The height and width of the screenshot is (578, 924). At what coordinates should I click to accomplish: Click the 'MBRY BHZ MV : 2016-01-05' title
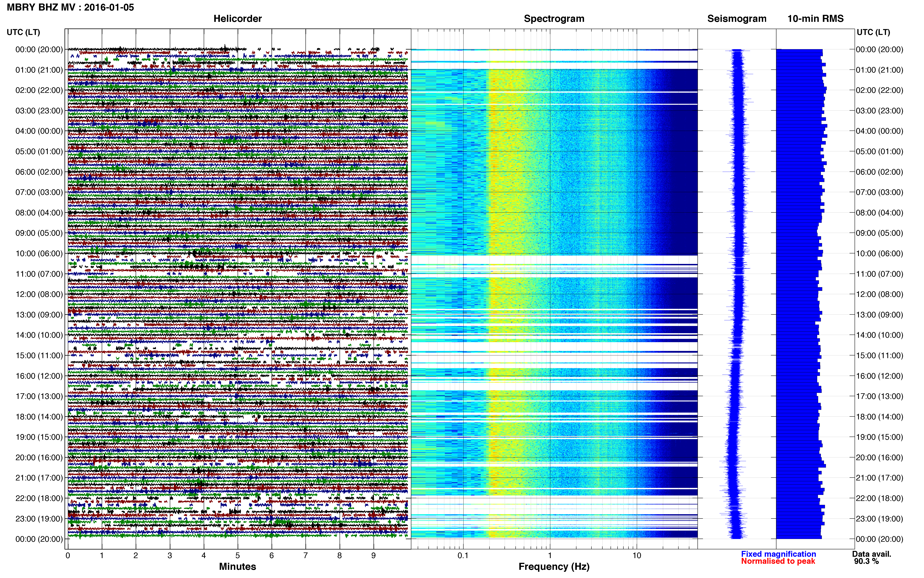(x=70, y=7)
